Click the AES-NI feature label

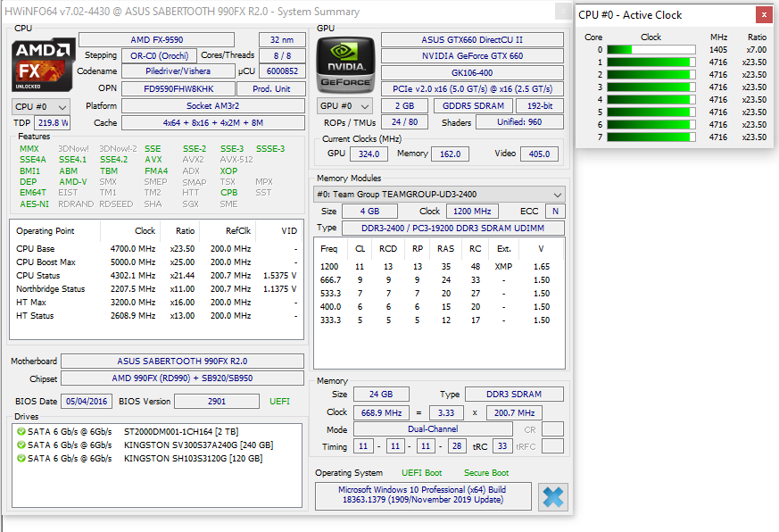tap(34, 204)
